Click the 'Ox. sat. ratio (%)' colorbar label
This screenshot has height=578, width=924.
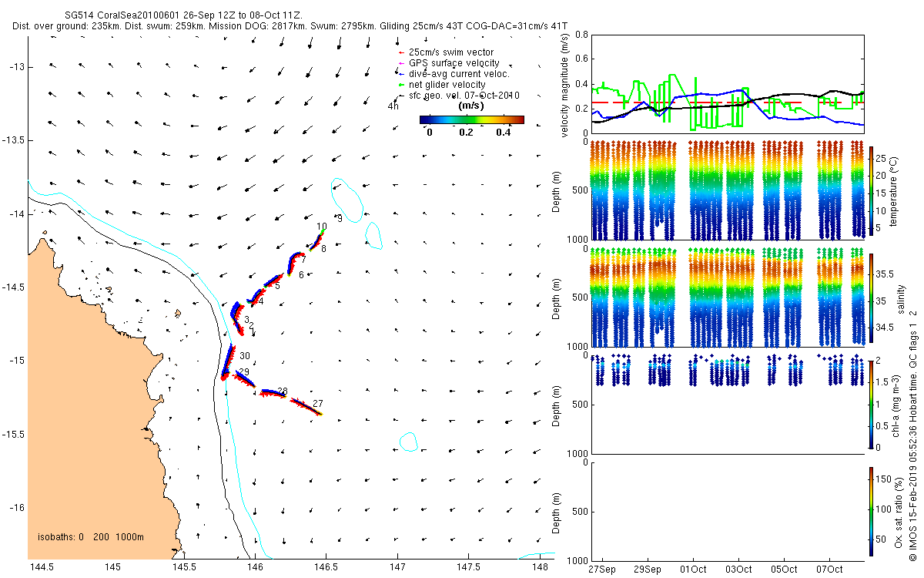[x=898, y=511]
